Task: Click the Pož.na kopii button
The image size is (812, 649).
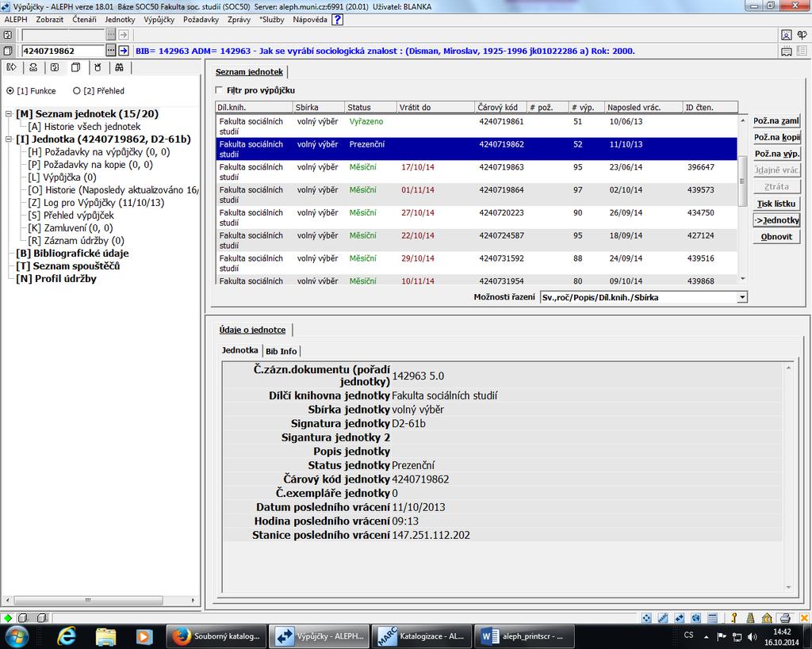Action: coord(776,137)
